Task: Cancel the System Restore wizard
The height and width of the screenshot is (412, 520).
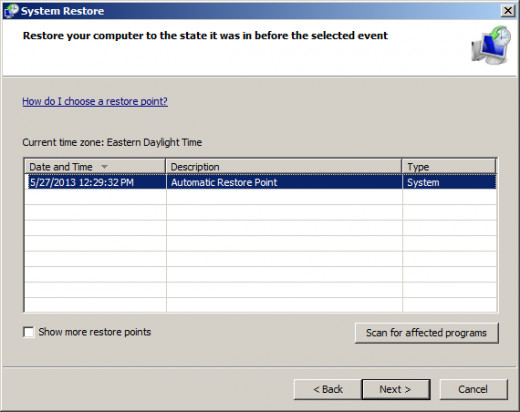Action: pos(473,389)
